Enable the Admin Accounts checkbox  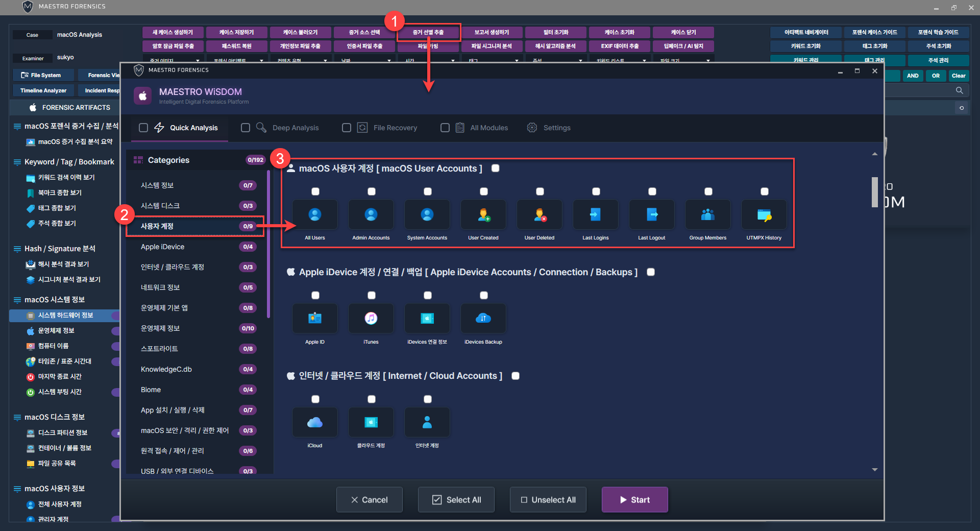[x=372, y=191]
